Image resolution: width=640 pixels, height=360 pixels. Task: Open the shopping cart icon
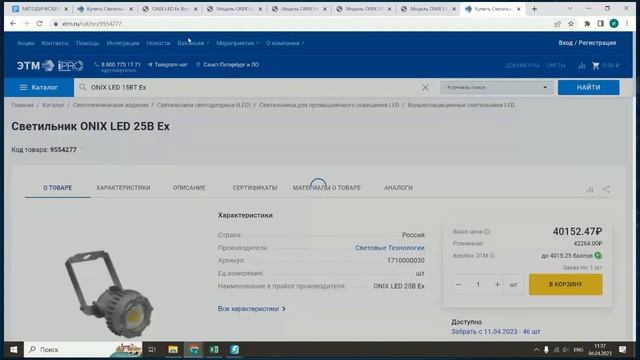click(596, 65)
